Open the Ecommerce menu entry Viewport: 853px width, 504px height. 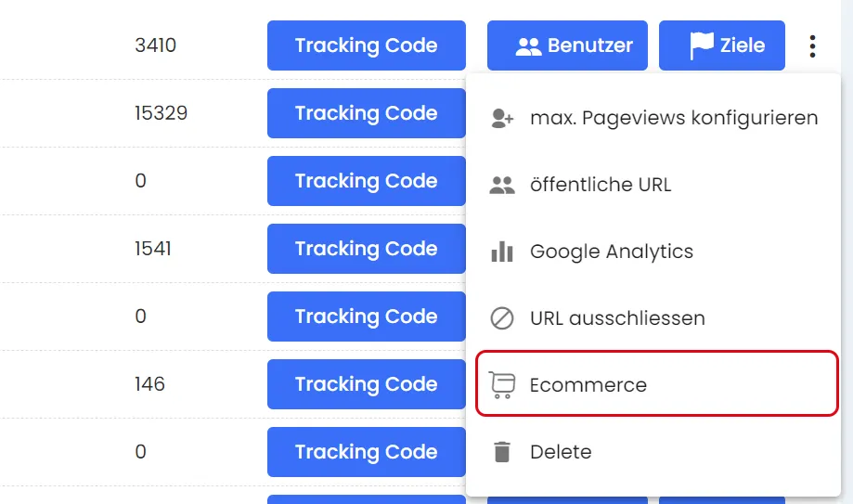click(x=588, y=385)
